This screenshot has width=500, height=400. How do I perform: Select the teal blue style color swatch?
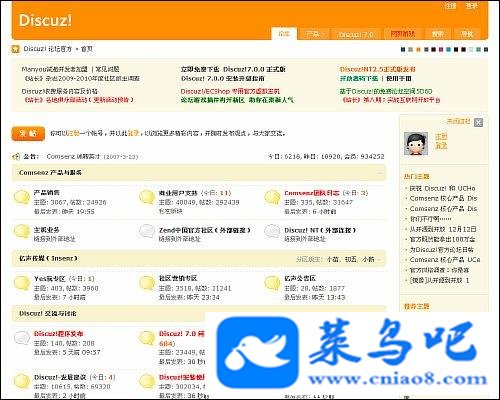(449, 50)
